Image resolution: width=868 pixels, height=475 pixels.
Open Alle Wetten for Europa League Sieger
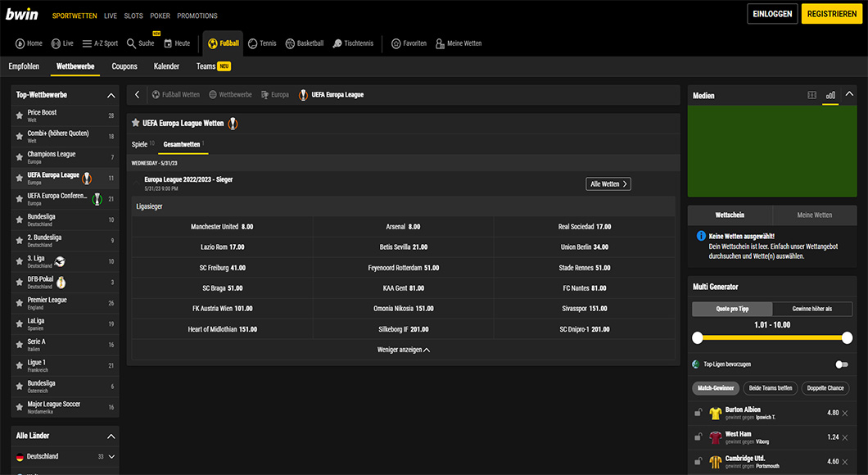(x=608, y=183)
